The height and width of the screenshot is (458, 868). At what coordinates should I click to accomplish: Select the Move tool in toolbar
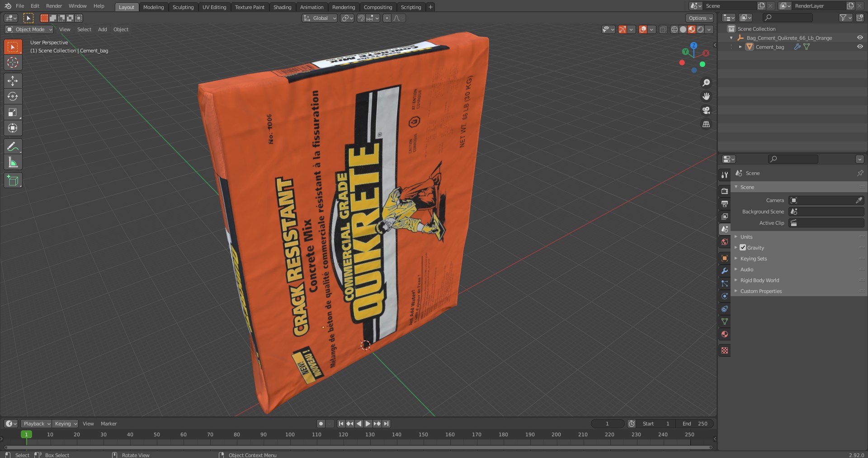point(13,80)
